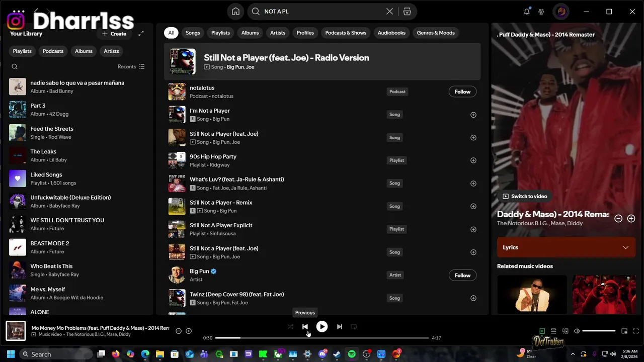The image size is (644, 362).
Task: Filter library by Albums
Action: [84, 51]
